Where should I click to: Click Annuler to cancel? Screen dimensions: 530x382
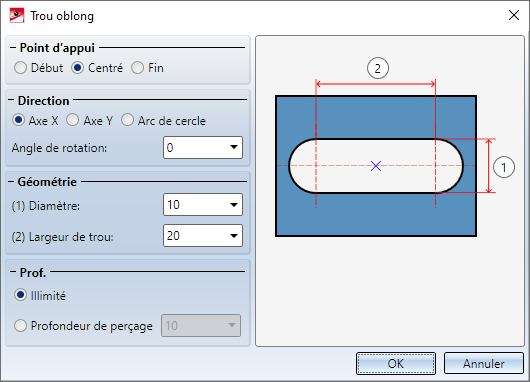[x=484, y=364]
